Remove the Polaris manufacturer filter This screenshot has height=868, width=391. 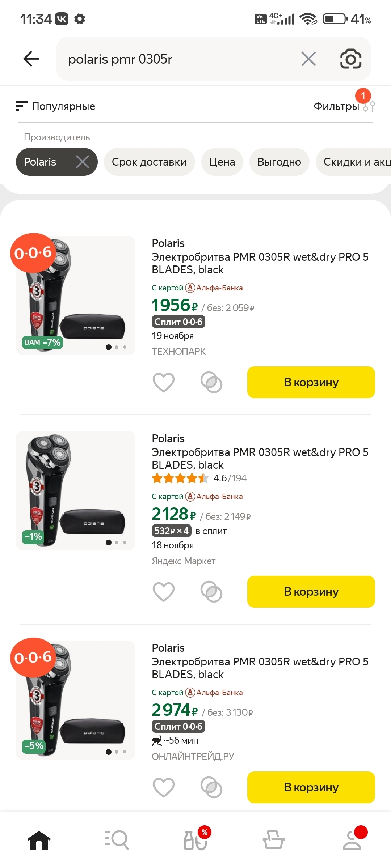point(83,162)
